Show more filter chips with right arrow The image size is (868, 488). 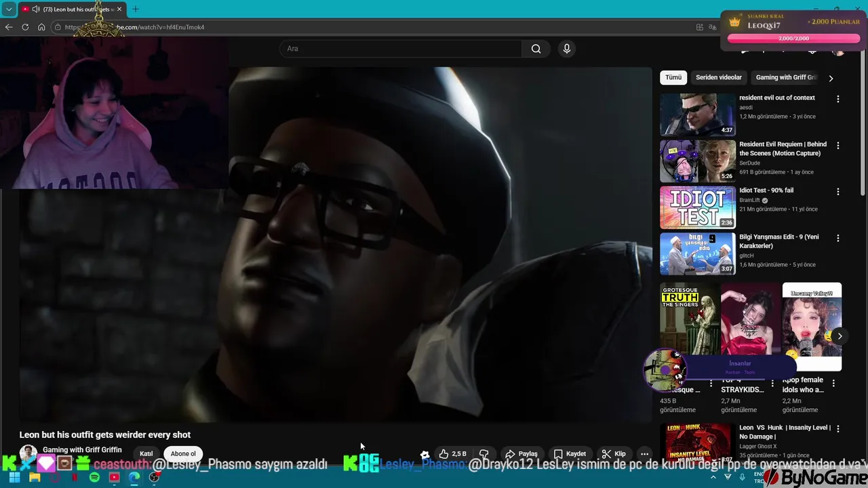pos(831,78)
